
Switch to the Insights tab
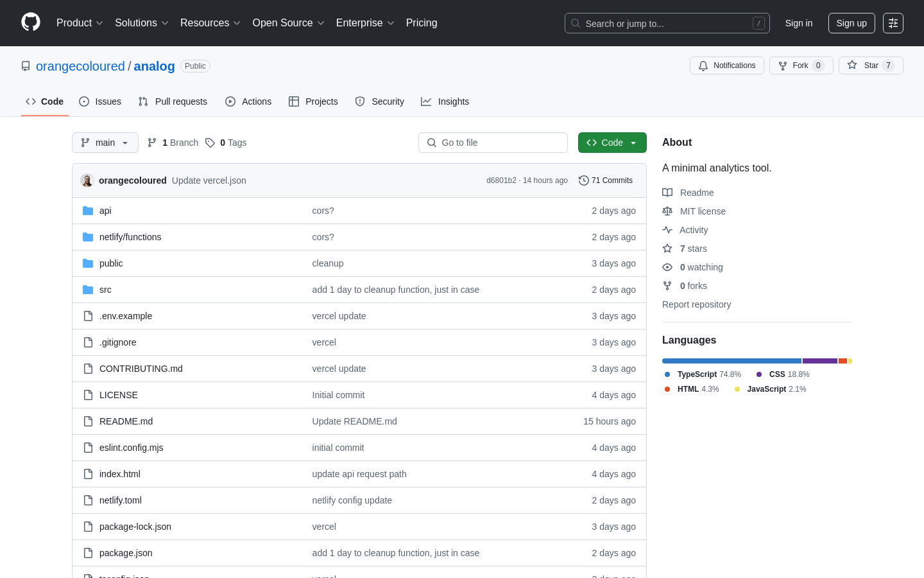445,101
